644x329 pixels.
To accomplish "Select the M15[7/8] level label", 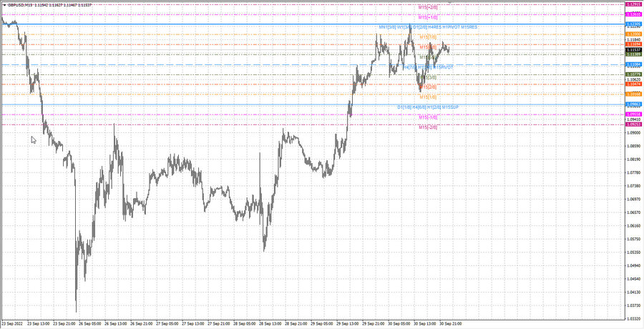I will click(x=428, y=37).
